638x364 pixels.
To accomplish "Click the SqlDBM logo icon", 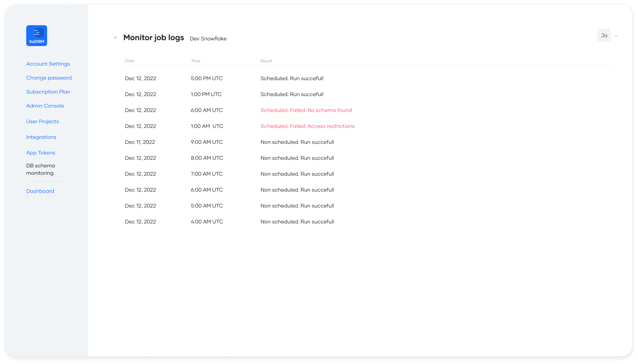I will (x=37, y=36).
